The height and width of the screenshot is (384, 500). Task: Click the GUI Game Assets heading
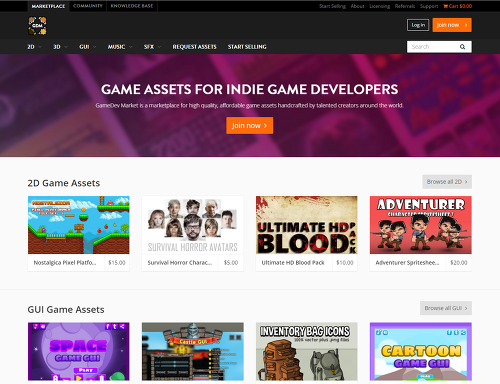(66, 310)
